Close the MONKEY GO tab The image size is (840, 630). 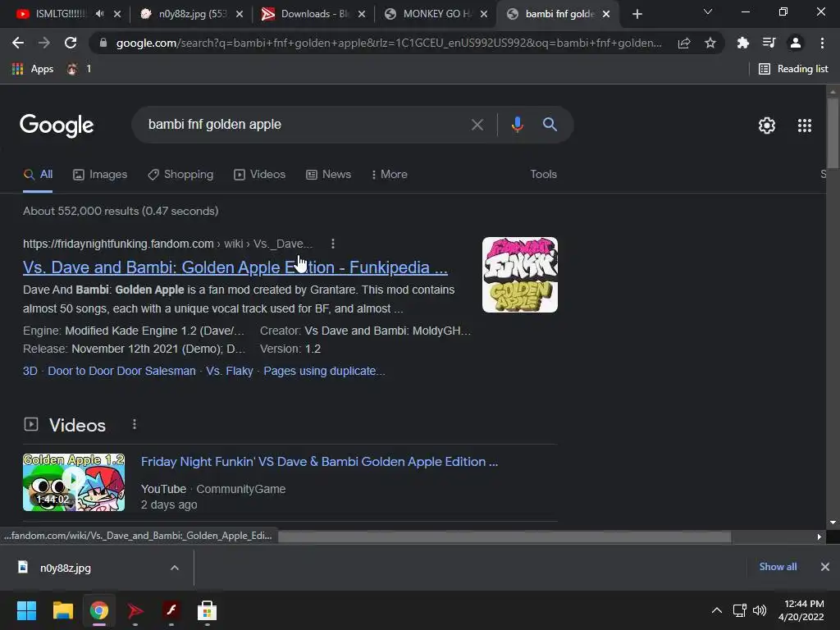point(484,14)
